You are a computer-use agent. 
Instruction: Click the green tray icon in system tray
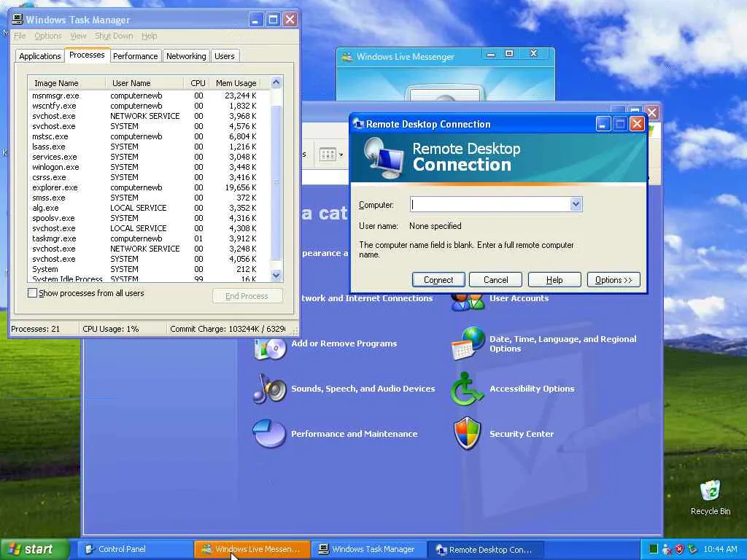[653, 550]
